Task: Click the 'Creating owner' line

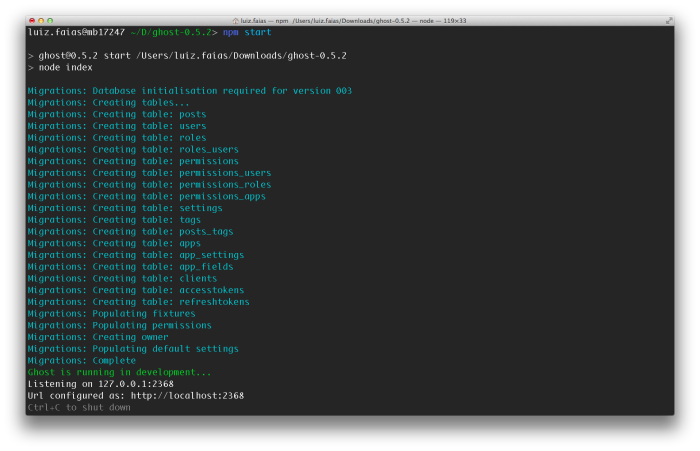Action: pos(98,337)
